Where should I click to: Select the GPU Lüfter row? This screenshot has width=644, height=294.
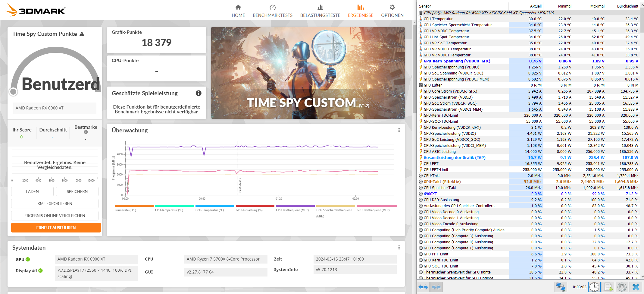[x=528, y=85]
